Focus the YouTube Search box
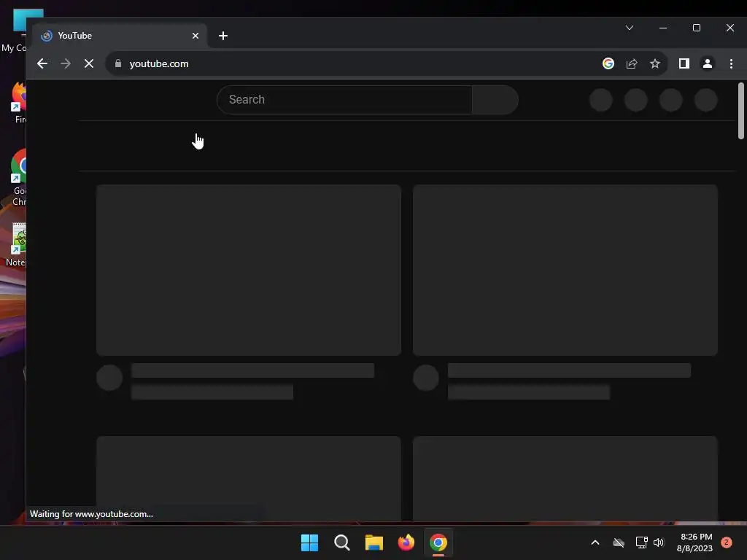 [x=344, y=99]
